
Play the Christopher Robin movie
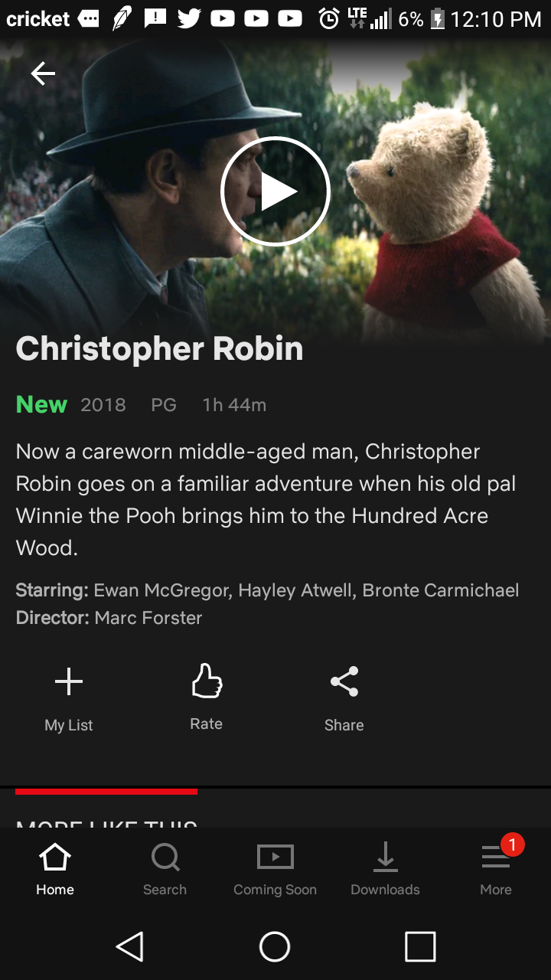(275, 191)
